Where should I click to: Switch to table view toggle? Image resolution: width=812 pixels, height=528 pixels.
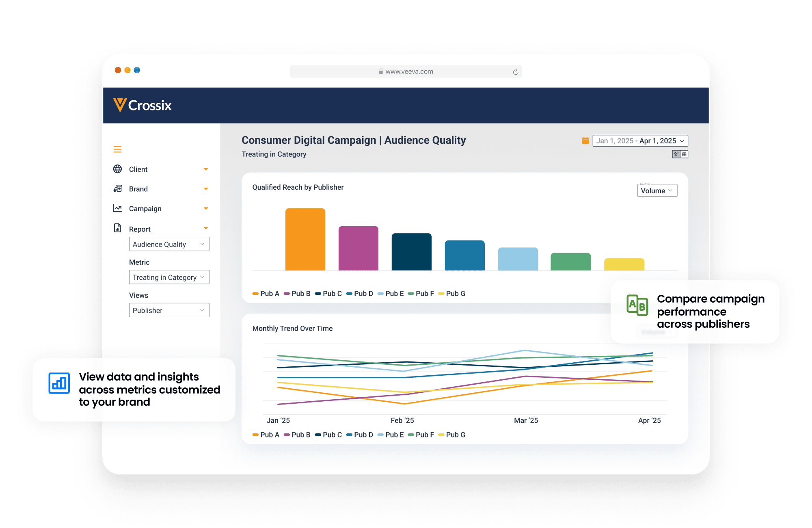(x=684, y=154)
